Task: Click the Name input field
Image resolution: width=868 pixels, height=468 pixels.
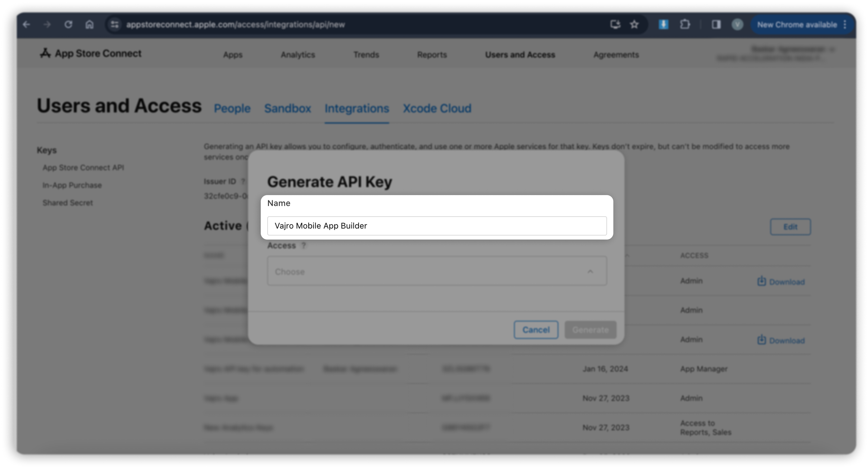Action: pos(437,226)
